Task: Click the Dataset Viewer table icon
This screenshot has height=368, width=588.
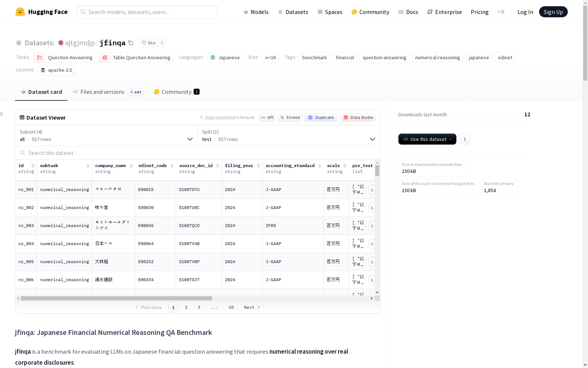Action: point(22,117)
